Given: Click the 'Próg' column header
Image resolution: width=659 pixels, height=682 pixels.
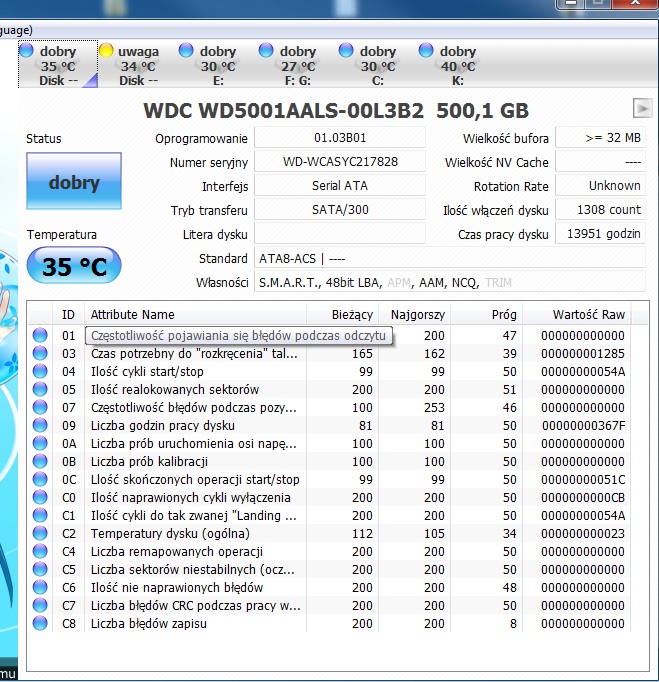Looking at the screenshot, I should [x=487, y=314].
